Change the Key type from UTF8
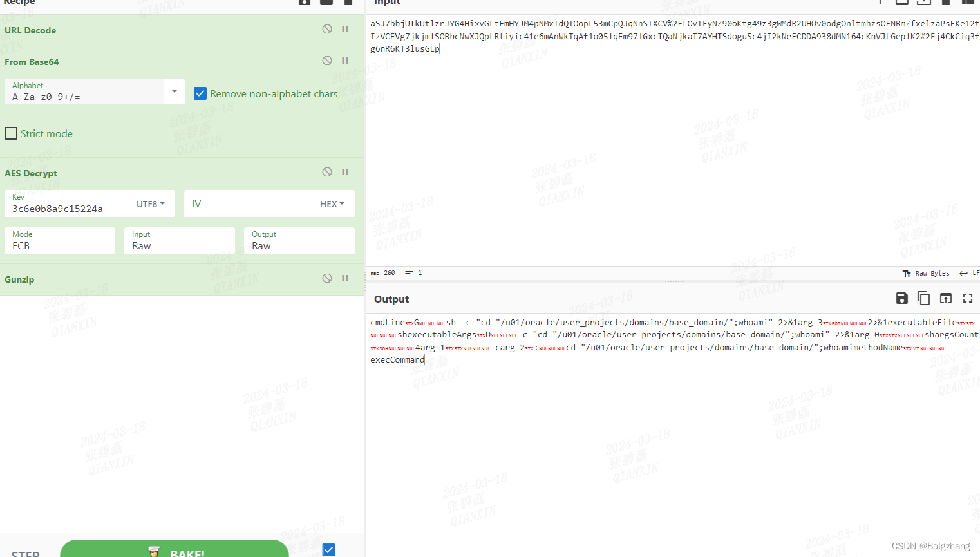 pyautogui.click(x=150, y=203)
